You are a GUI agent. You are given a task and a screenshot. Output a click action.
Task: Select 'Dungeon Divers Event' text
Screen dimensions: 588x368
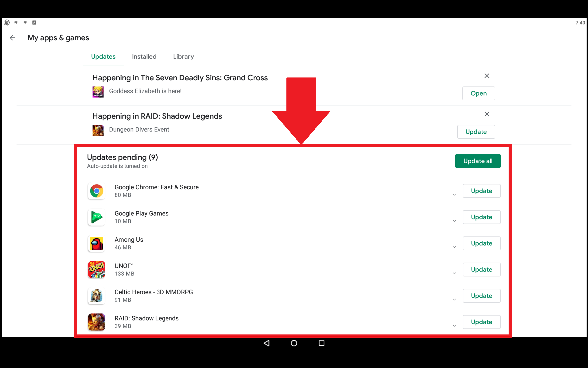tap(139, 130)
